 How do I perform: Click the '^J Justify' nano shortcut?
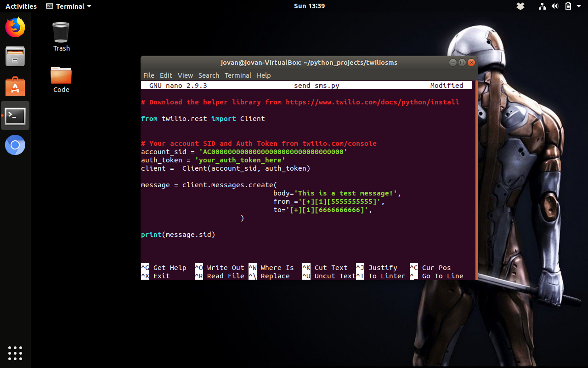point(377,268)
